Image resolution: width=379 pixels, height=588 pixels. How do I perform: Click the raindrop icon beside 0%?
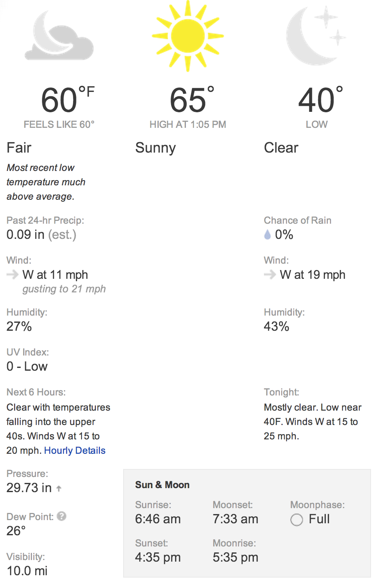267,235
